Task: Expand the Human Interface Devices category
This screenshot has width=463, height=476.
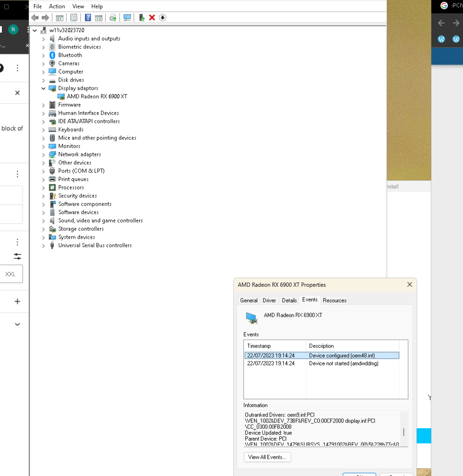Action: pos(43,113)
